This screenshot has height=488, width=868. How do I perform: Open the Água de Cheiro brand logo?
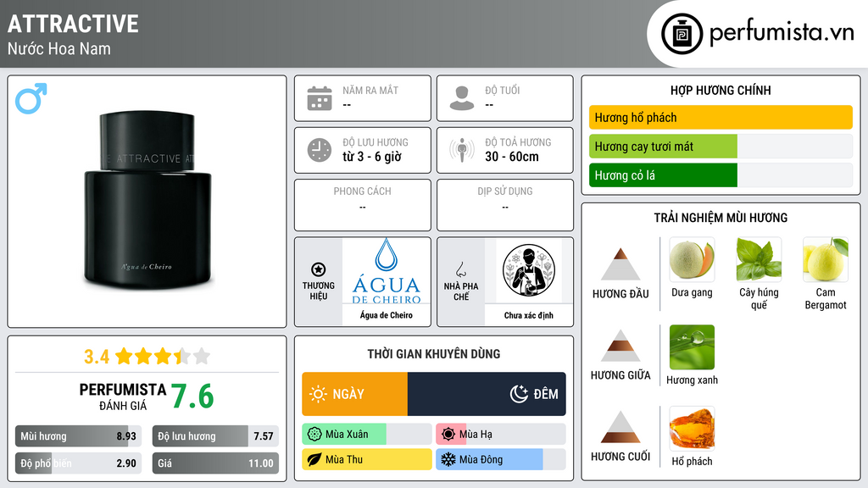click(387, 272)
